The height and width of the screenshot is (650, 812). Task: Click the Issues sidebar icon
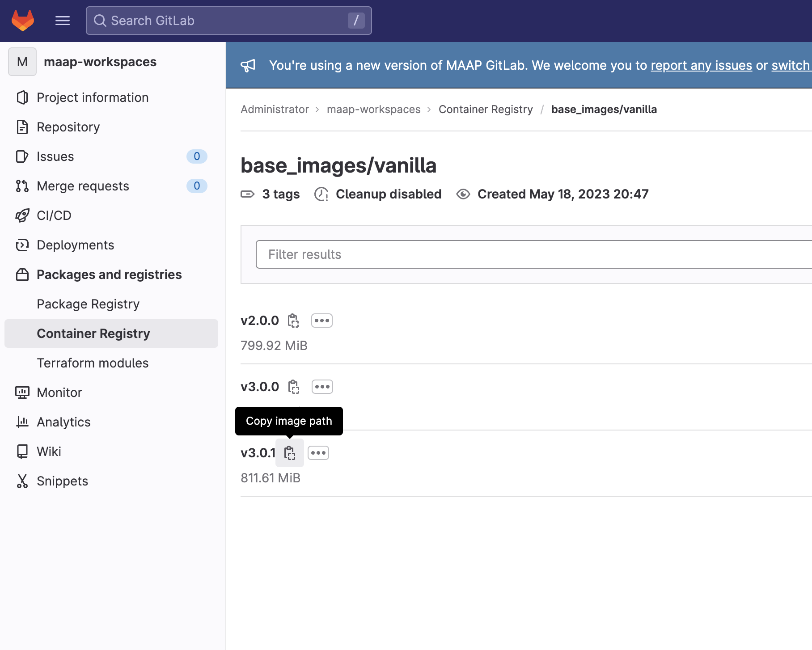[x=22, y=156]
